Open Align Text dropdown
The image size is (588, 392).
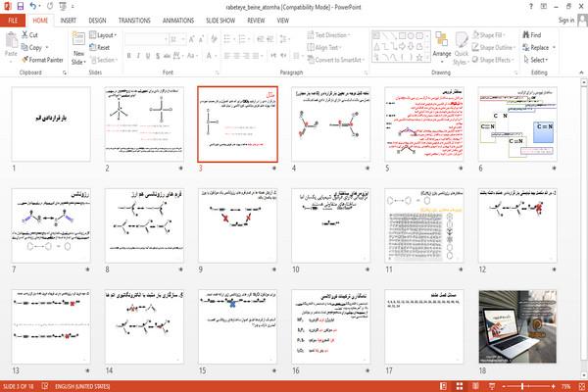[x=323, y=47]
